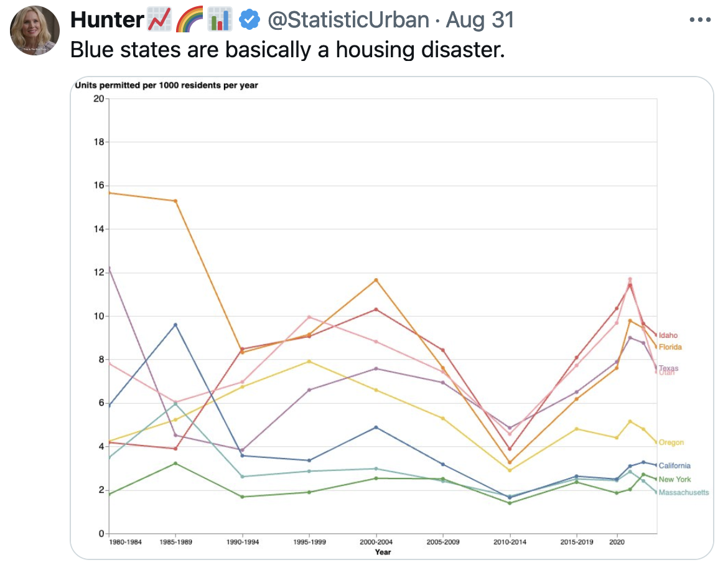Click California's 1985-1989 blue peak point
This screenshot has width=728, height=570.
pos(175,325)
